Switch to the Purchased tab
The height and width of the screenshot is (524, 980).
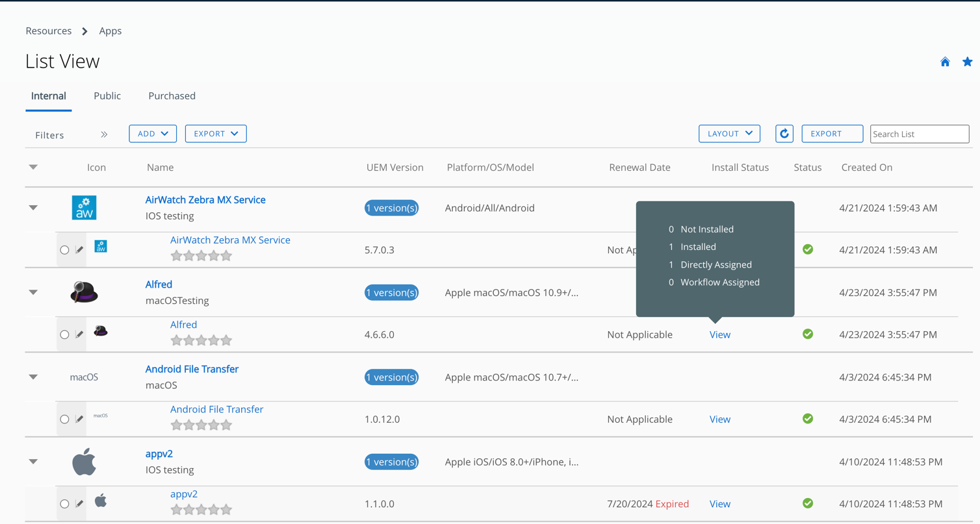click(x=172, y=96)
